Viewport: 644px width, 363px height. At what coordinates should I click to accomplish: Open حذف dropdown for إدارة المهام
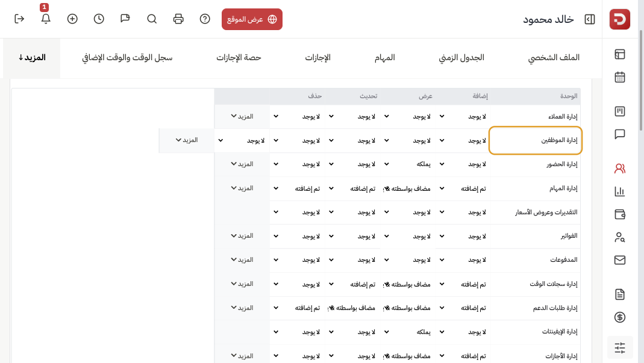[297, 188]
